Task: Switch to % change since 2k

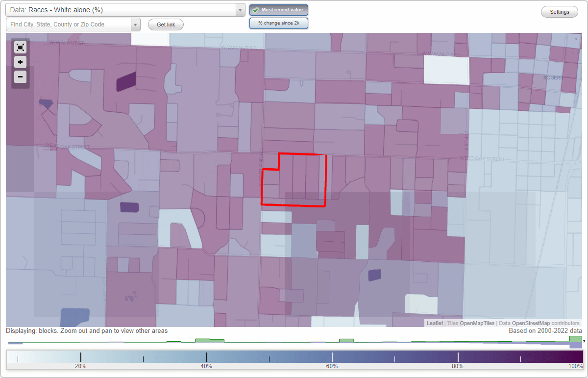Action: pyautogui.click(x=279, y=23)
